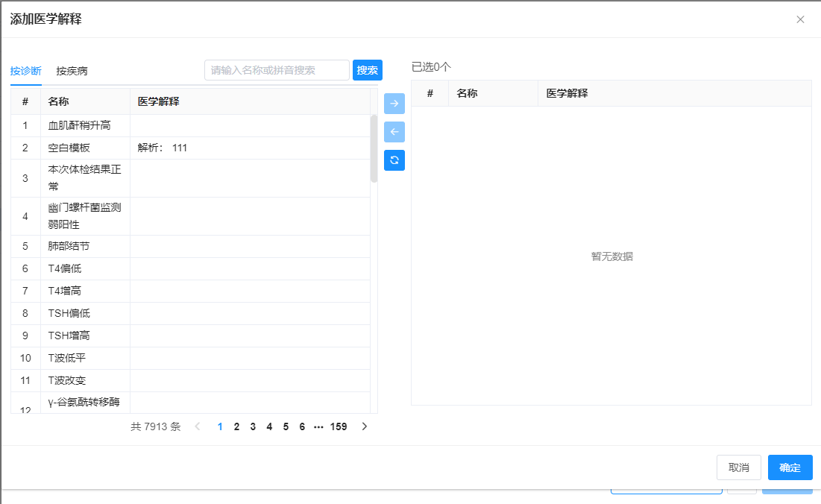821x504 pixels.
Task: Go to page 2
Action: (x=236, y=426)
